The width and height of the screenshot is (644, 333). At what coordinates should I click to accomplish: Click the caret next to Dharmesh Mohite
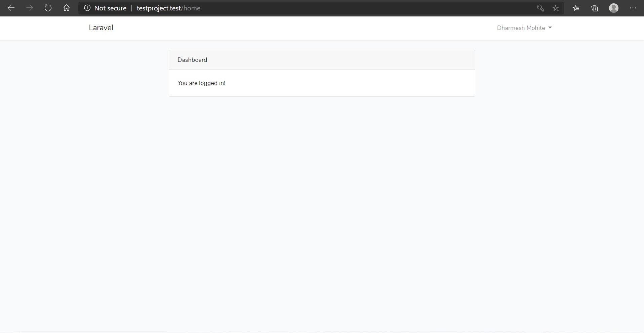pyautogui.click(x=550, y=28)
